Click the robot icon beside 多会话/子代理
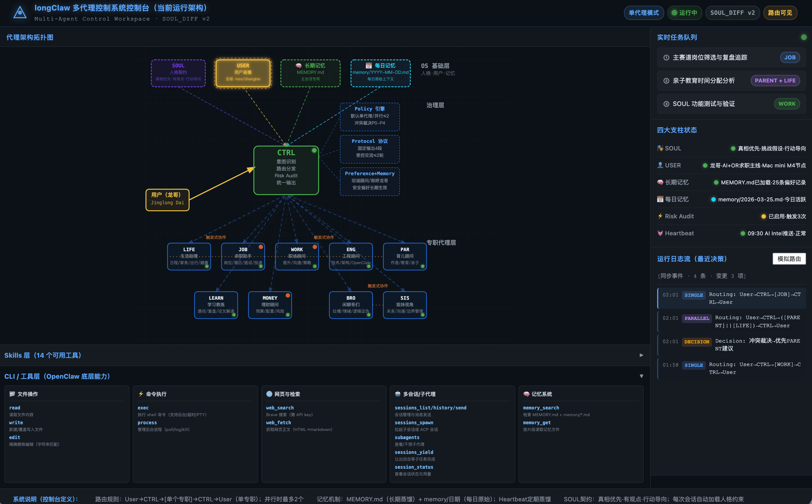The height and width of the screenshot is (504, 812). tap(398, 394)
